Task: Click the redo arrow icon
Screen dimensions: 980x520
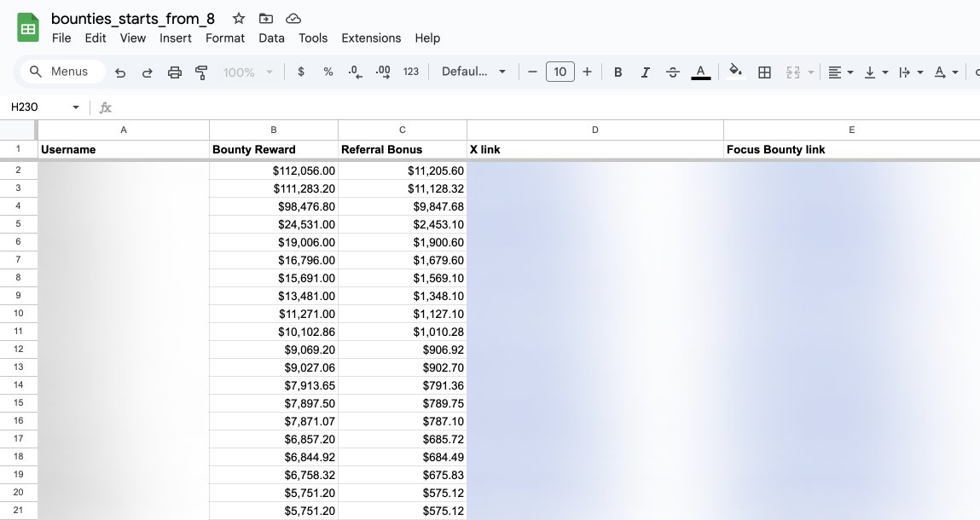Action: (147, 72)
